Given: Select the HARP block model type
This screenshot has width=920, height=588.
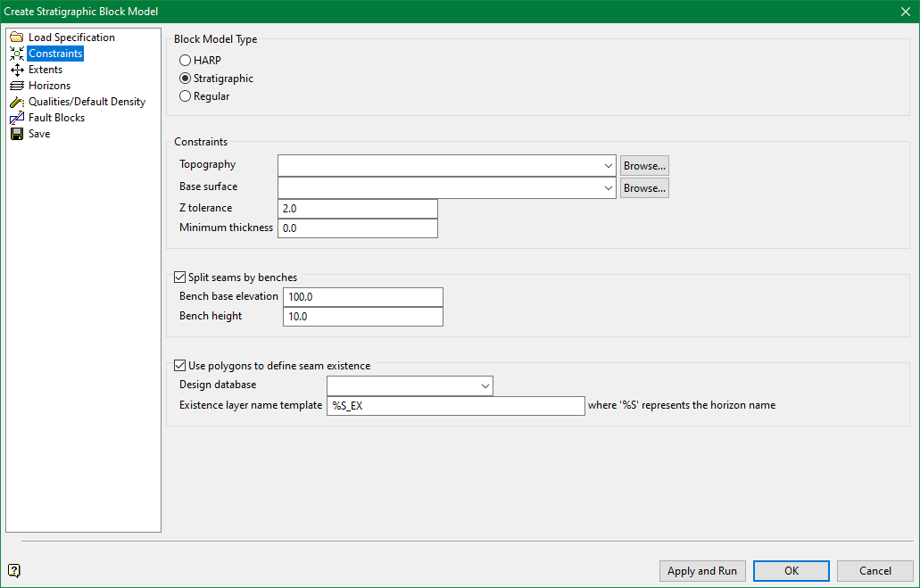Looking at the screenshot, I should [x=186, y=61].
